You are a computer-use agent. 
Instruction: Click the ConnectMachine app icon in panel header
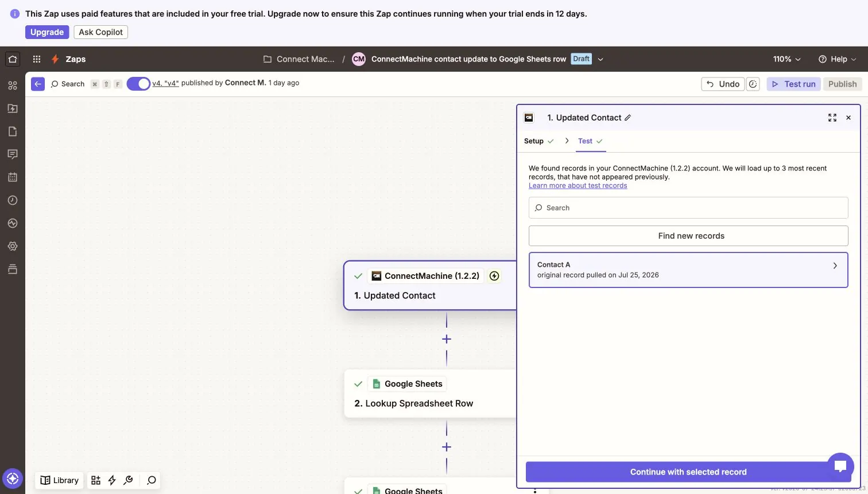point(529,118)
